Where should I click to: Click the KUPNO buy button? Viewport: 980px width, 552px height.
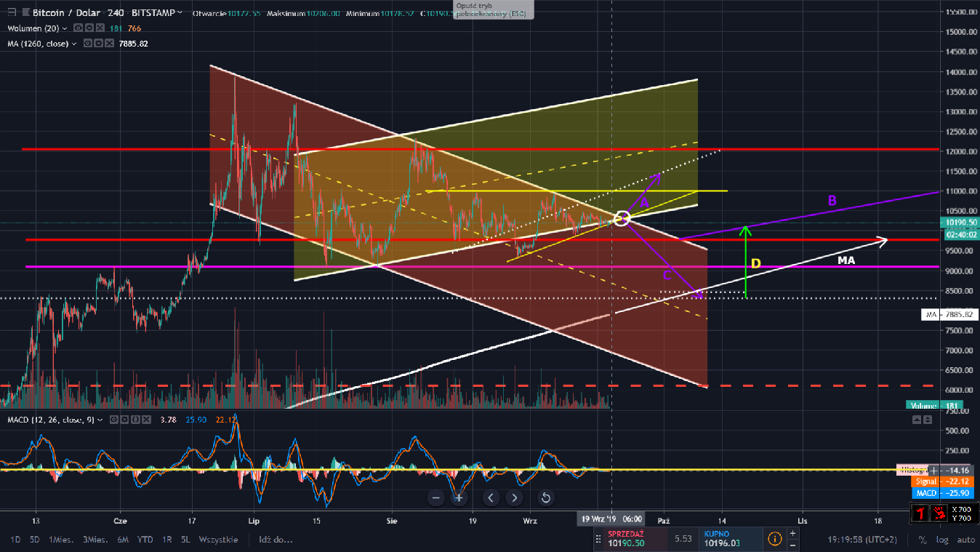tap(732, 539)
